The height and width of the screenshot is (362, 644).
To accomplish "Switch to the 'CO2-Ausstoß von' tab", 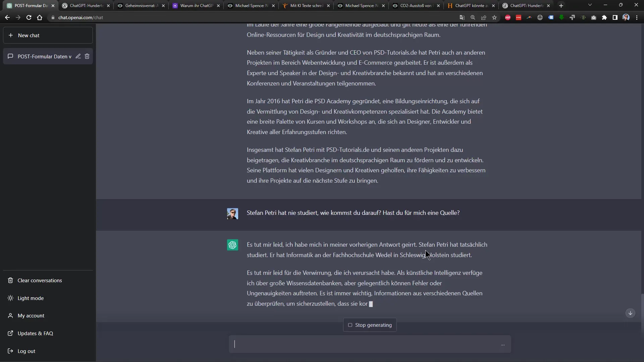I will point(416,6).
